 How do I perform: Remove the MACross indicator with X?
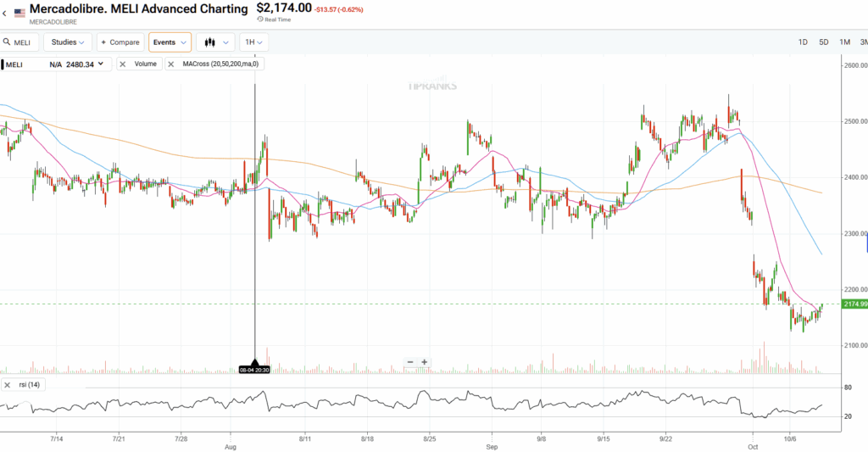coord(171,64)
